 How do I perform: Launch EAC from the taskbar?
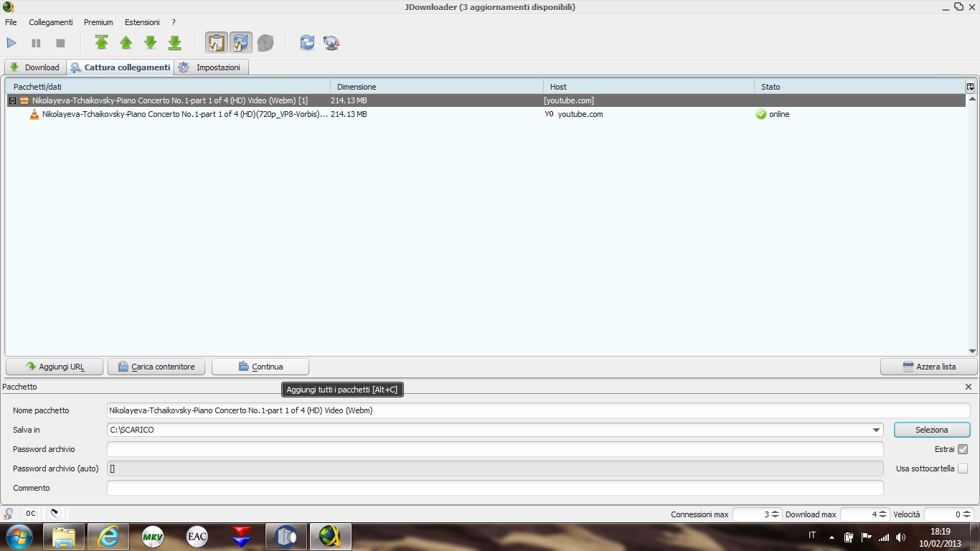pos(197,537)
